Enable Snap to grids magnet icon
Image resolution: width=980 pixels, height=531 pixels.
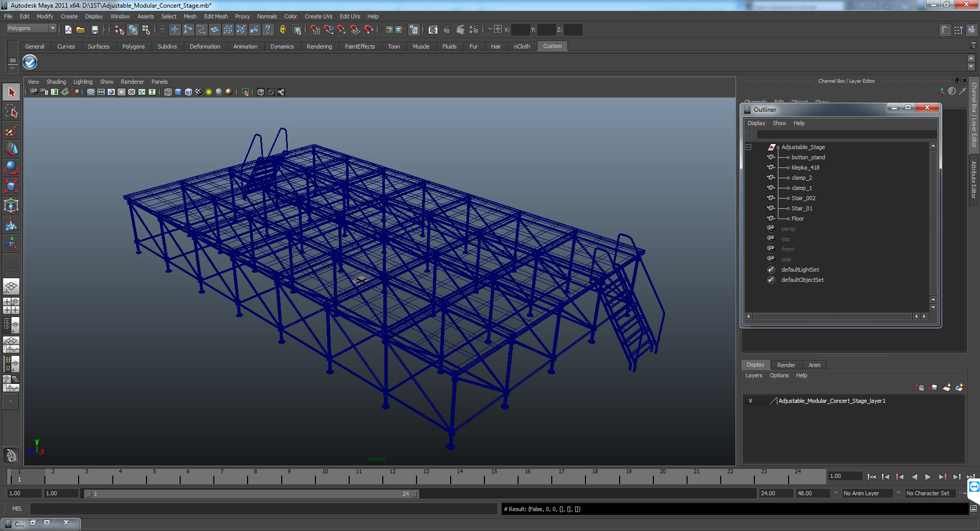(315, 30)
